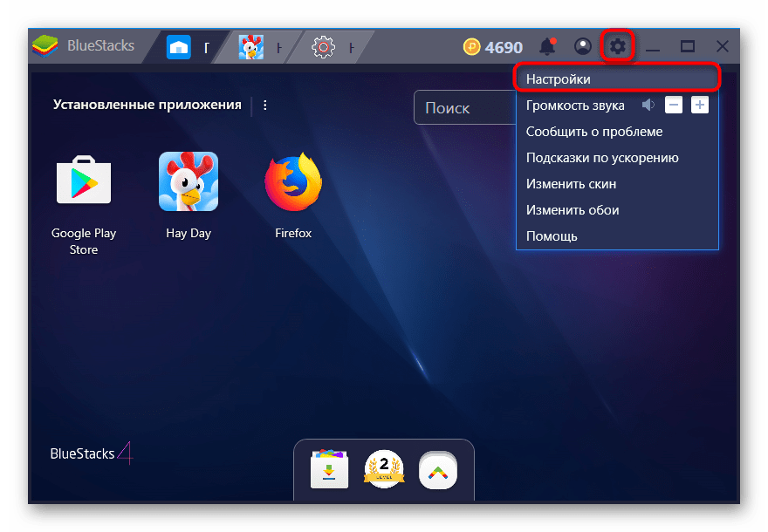Mute sound using the speaker icon
768x532 pixels.
(x=648, y=106)
